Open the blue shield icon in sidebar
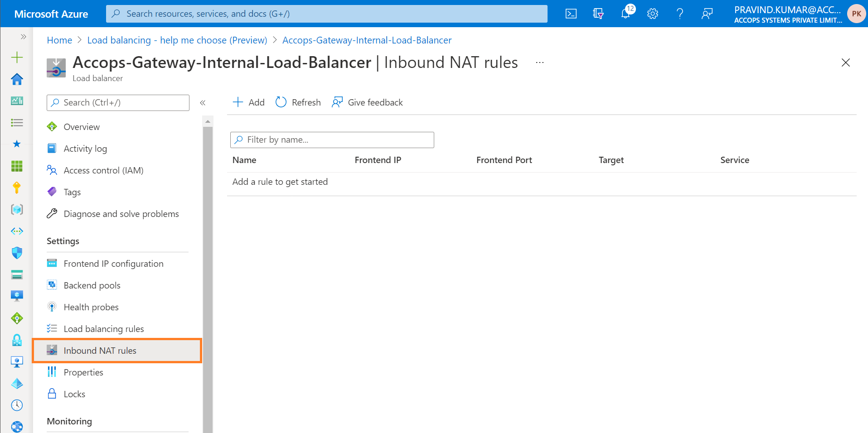Viewport: 868px width, 433px height. 17,253
